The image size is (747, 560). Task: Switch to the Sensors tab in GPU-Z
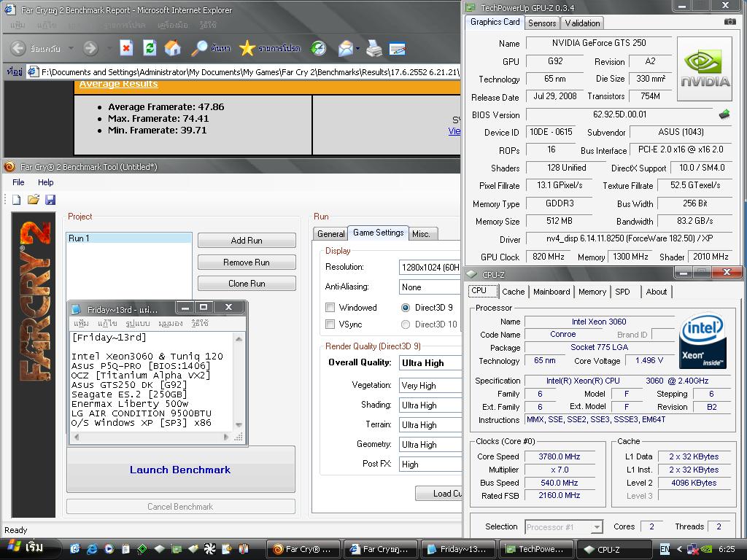542,23
